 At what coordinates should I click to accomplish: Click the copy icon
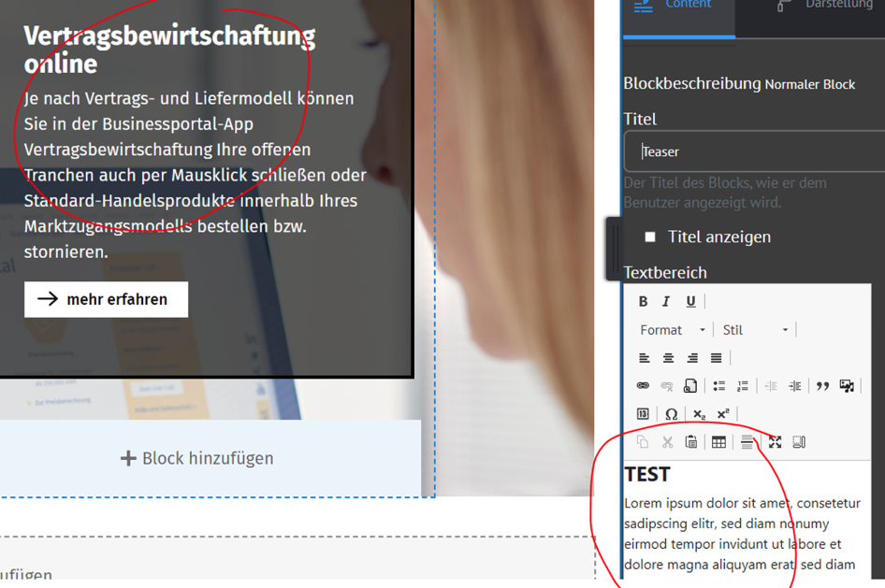643,442
